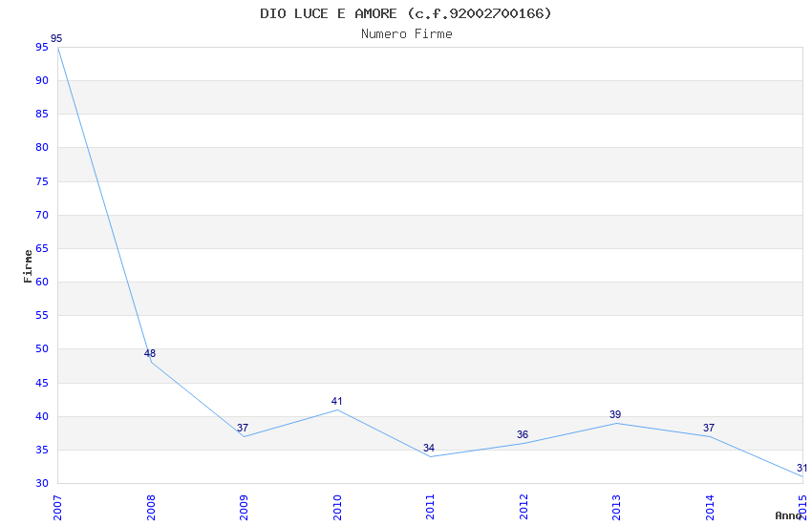
Task: Click the y-axis tick label 80
Action: click(42, 147)
